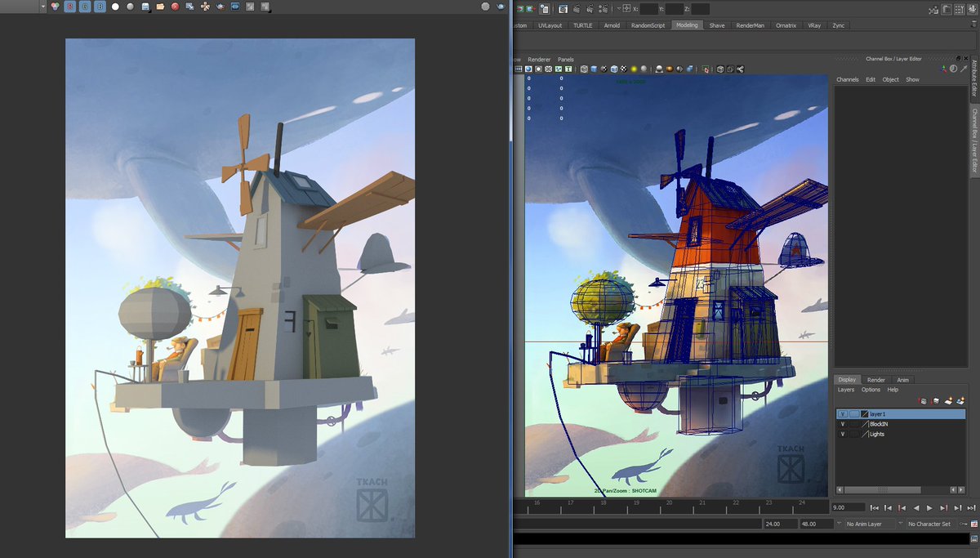Click the teapot icon in Render View's upper-right corner
The image size is (980, 558).
(x=501, y=7)
